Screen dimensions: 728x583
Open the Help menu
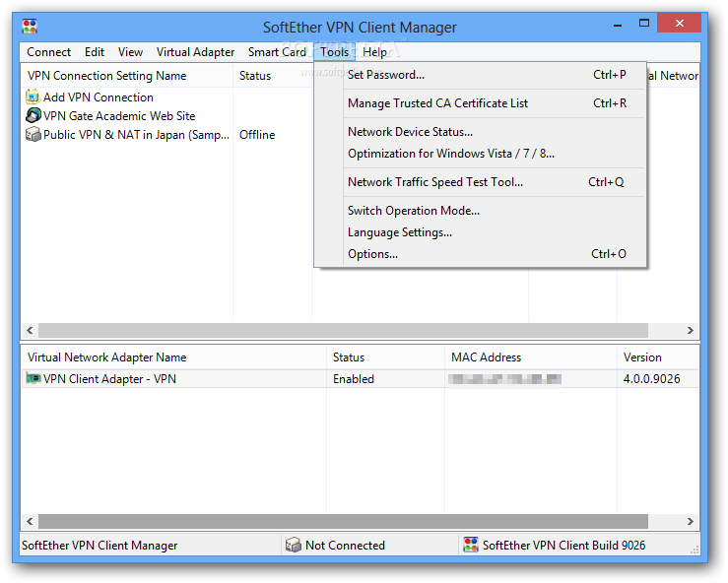374,52
